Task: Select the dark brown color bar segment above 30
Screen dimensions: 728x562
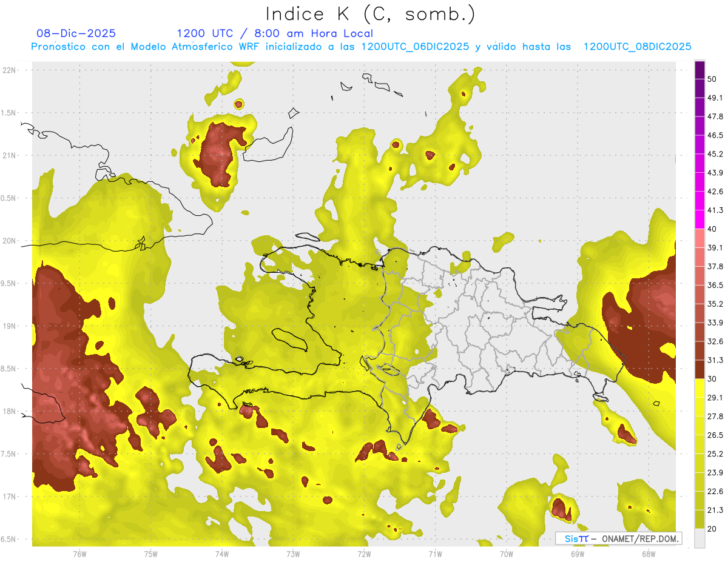Action: pyautogui.click(x=699, y=369)
